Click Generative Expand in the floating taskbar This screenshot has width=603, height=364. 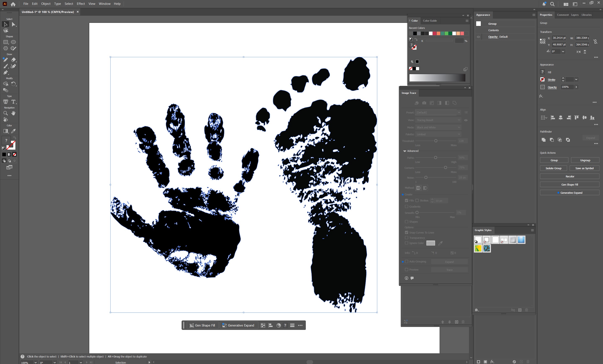tap(238, 325)
